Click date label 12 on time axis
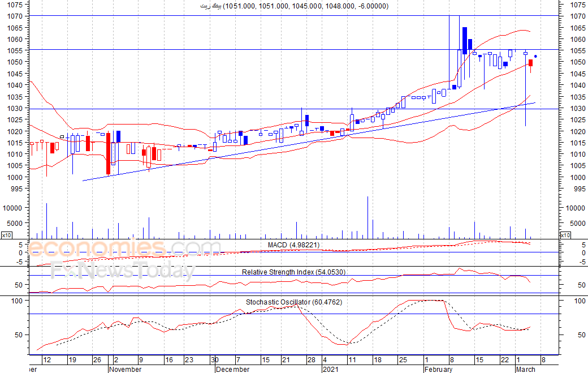Image resolution: width=588 pixels, height=373 pixels. tap(47, 360)
